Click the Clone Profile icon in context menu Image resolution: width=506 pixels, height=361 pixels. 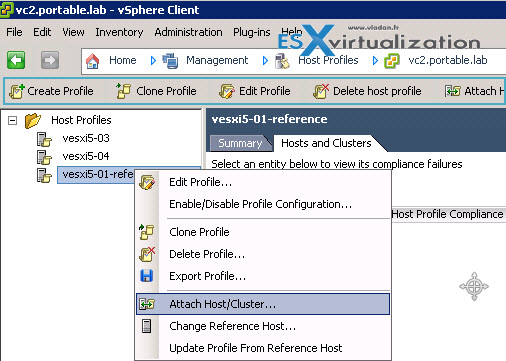(147, 232)
